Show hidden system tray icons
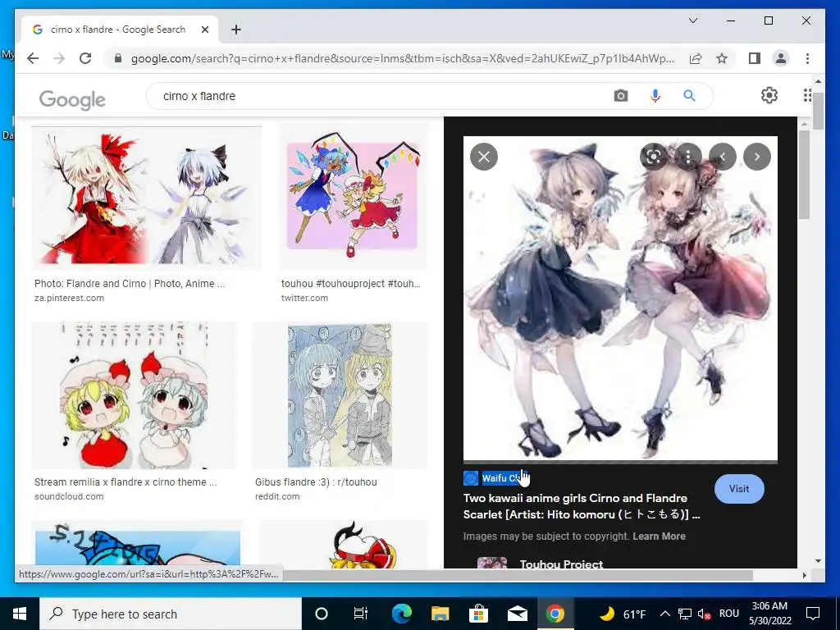The image size is (840, 630). [664, 614]
